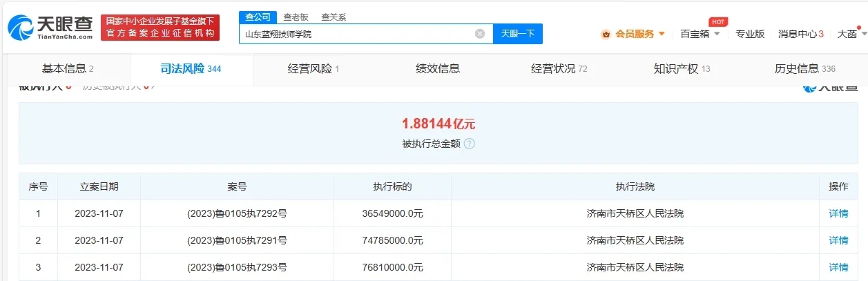868x281 pixels.
Task: Open the 绩效信息 tab
Action: [438, 68]
